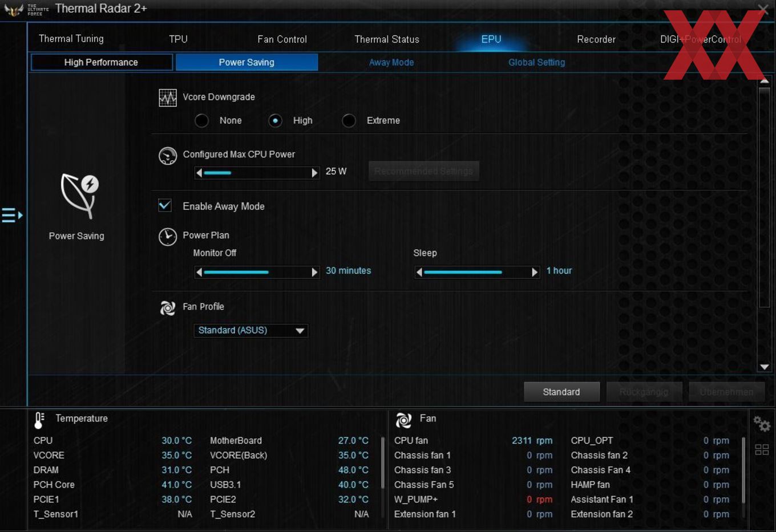Click the VCORE(Back) temperature label

[239, 455]
